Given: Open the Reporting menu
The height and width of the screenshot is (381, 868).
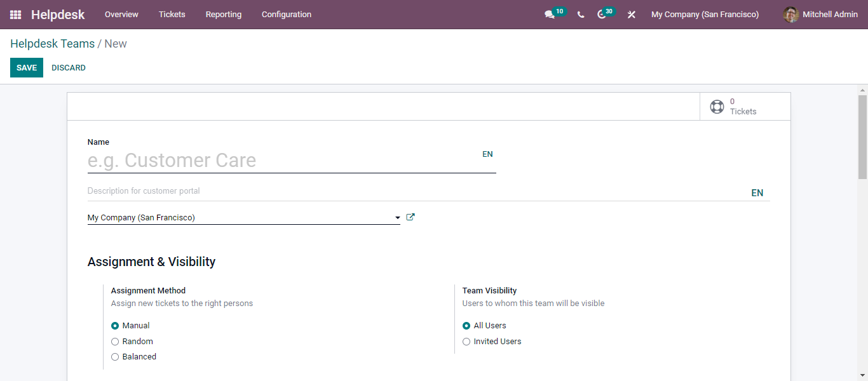Looking at the screenshot, I should [x=224, y=15].
